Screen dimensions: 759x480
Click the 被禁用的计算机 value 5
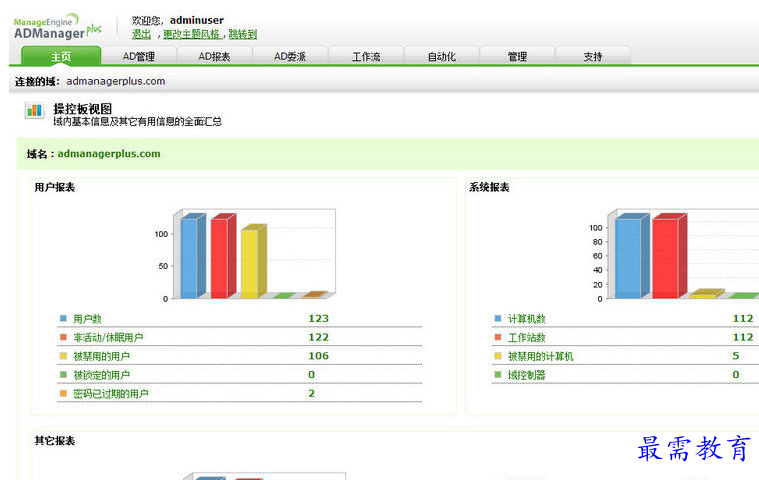(736, 356)
